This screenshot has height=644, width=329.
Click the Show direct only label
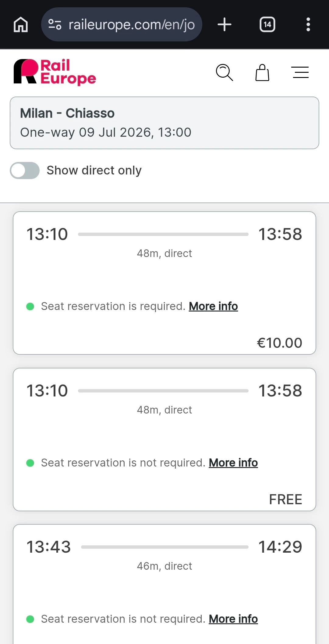coord(94,171)
